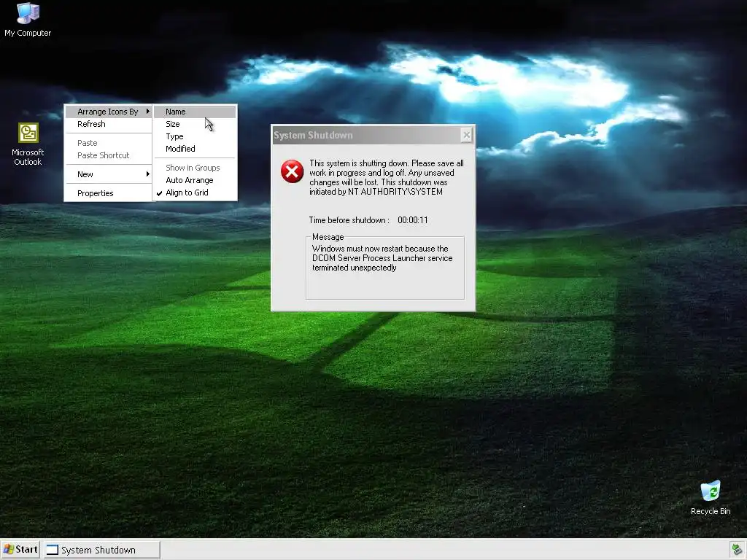Viewport: 747px width, 560px height.
Task: Arrange icons by Name
Action: 195,112
